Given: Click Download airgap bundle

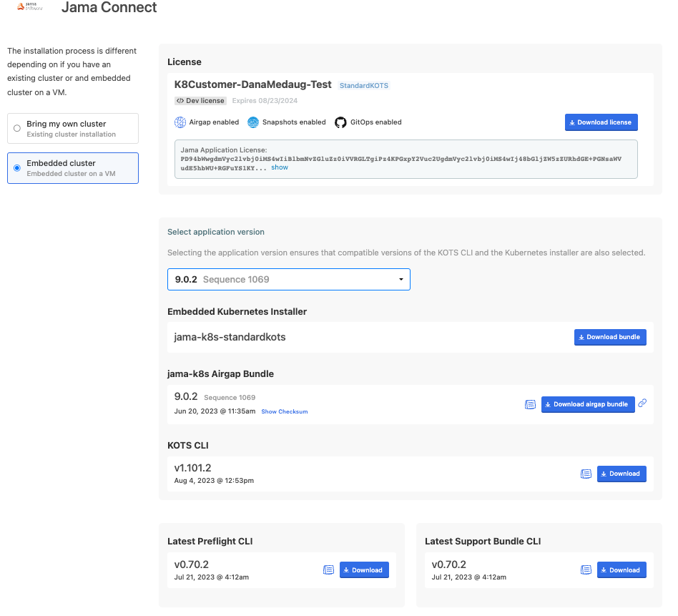Looking at the screenshot, I should point(587,404).
